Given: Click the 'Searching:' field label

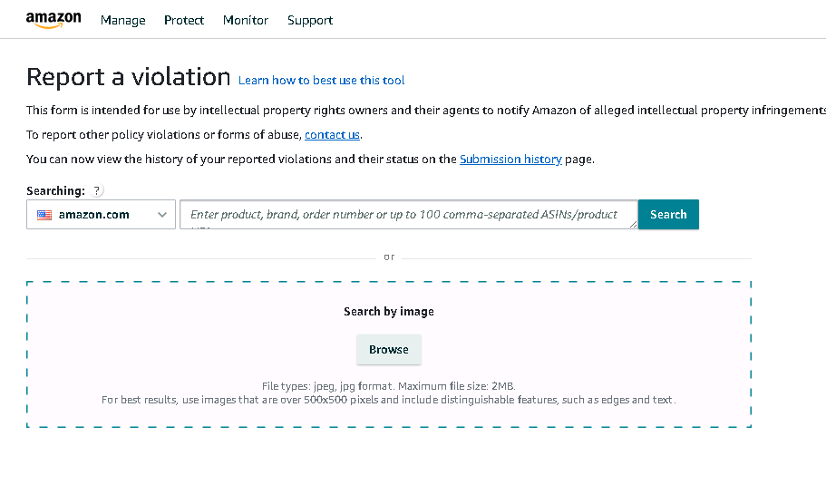Looking at the screenshot, I should [55, 190].
